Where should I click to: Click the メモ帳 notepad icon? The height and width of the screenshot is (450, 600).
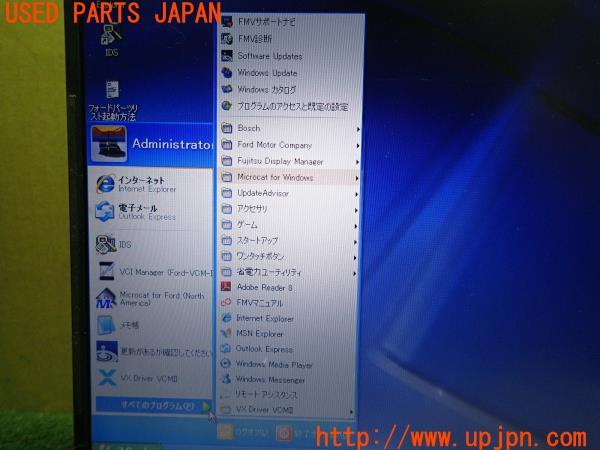106,325
